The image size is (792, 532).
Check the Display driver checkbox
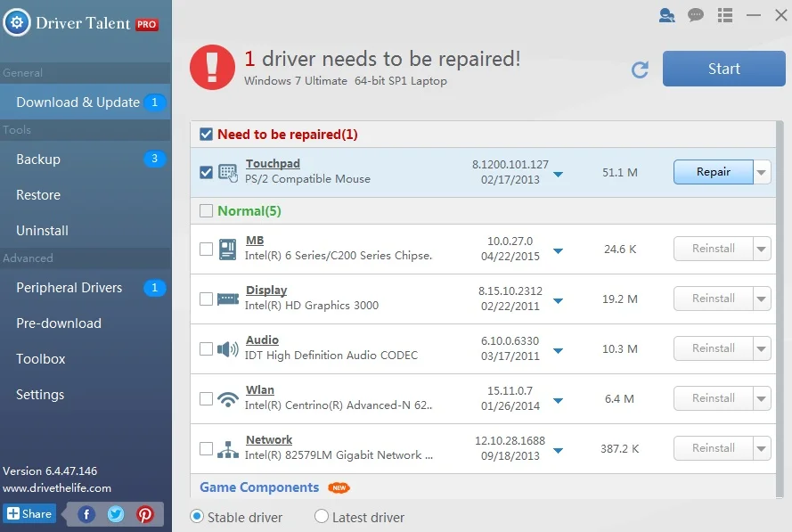[206, 299]
